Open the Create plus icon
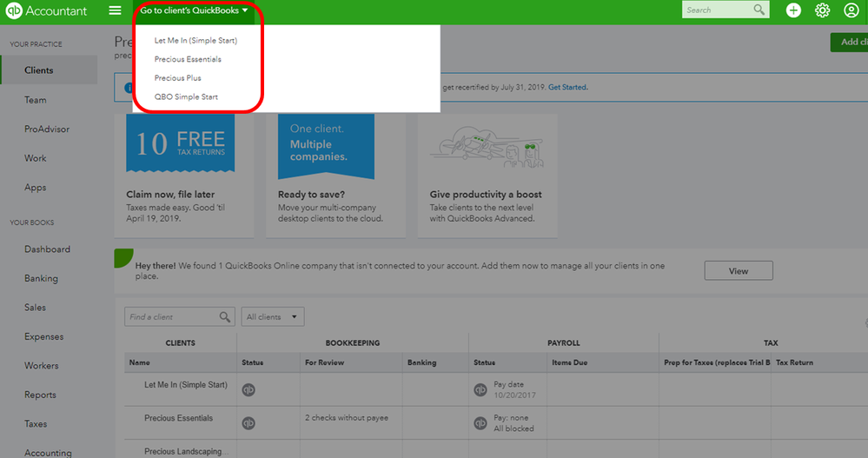The width and height of the screenshot is (868, 458). pyautogui.click(x=793, y=10)
